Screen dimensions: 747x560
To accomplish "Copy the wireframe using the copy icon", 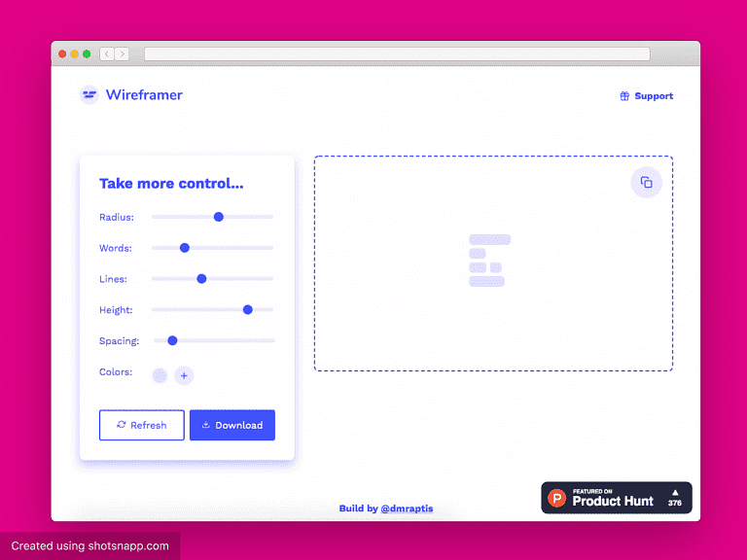I will (646, 183).
